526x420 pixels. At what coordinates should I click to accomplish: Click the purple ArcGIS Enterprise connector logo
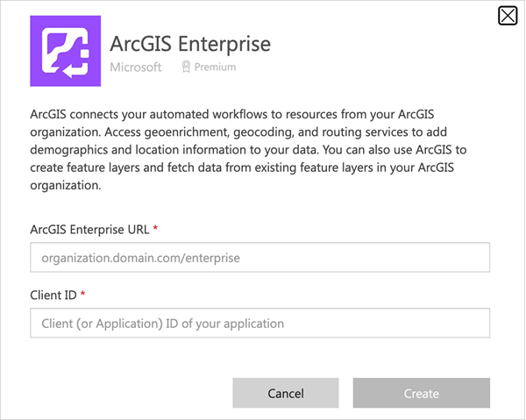point(61,54)
